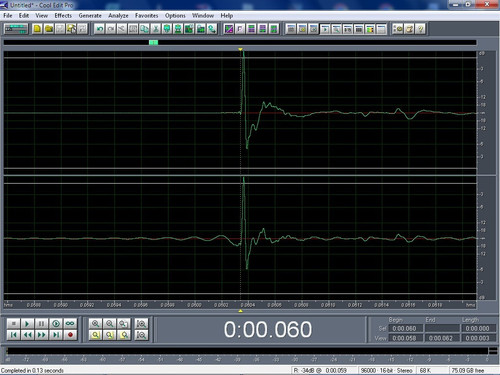Open the Help menu
500x375 pixels.
coord(227,16)
